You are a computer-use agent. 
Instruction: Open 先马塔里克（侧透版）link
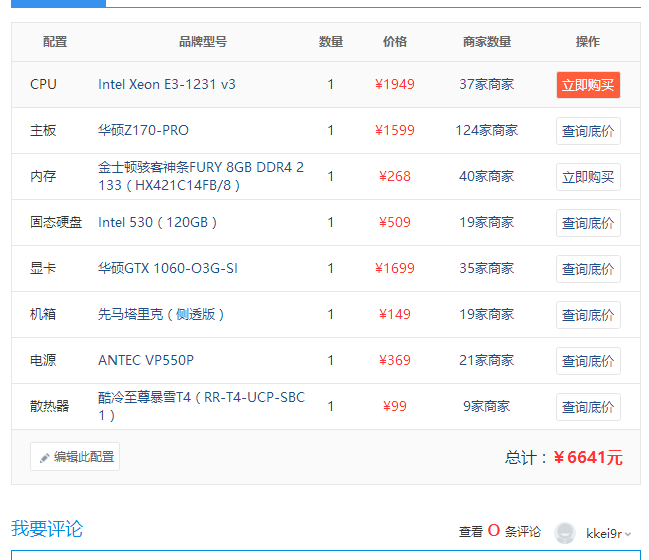[161, 314]
